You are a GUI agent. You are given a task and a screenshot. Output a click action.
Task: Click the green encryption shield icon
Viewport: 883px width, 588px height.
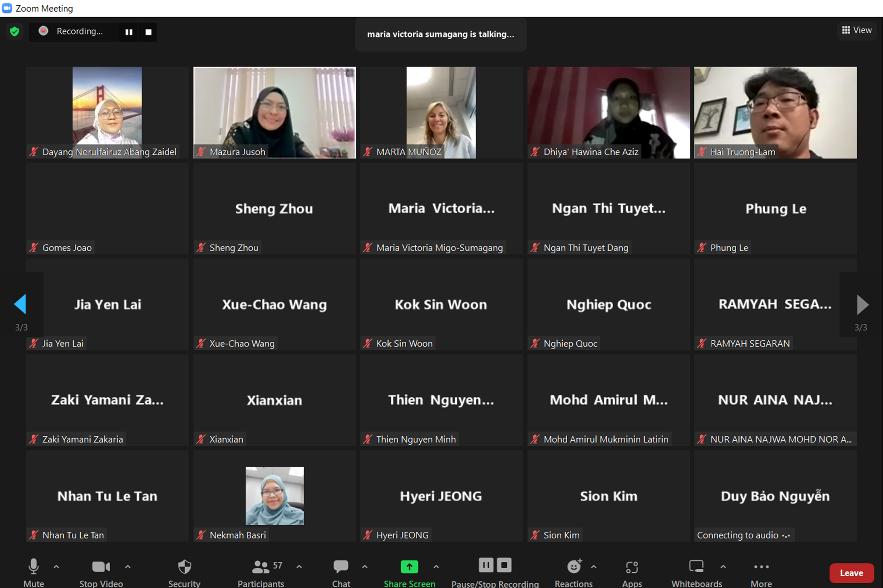coord(14,32)
